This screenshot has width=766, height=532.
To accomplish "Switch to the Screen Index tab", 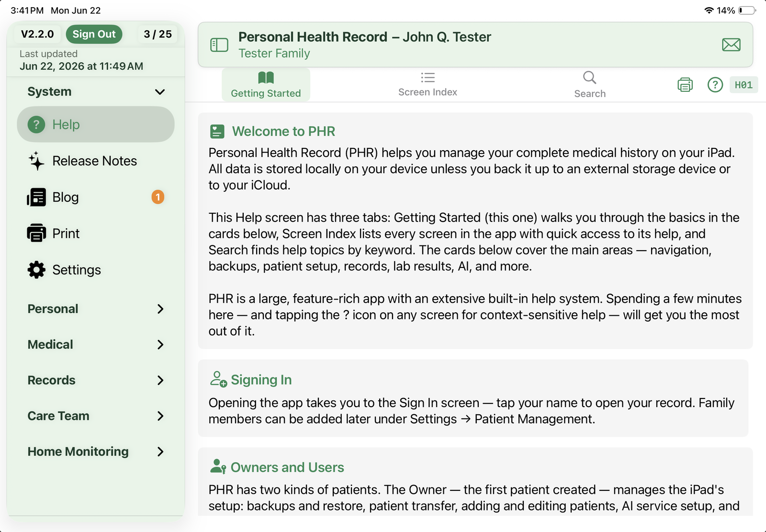I will (428, 85).
